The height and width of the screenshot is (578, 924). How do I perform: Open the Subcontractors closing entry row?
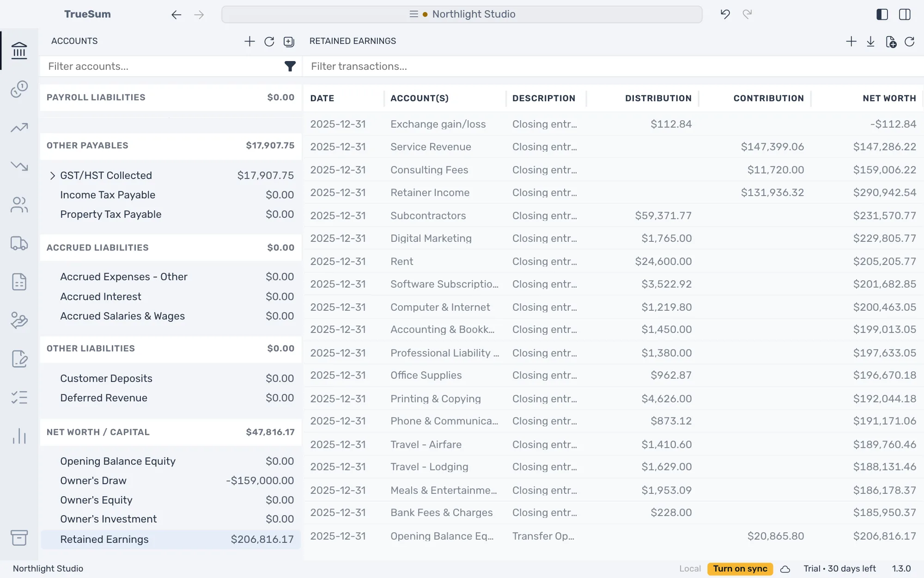point(614,216)
